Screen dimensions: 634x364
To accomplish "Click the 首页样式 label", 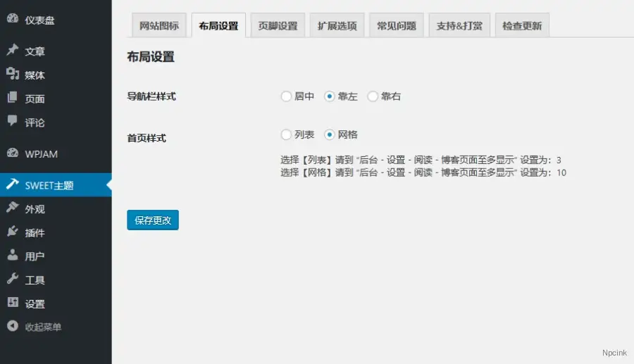I will tap(147, 138).
